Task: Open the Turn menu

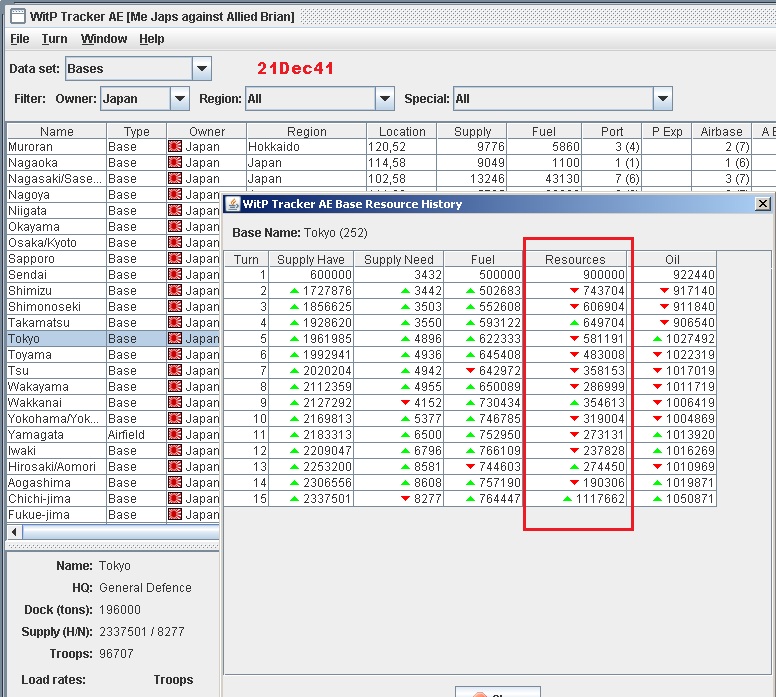Action: pos(54,39)
